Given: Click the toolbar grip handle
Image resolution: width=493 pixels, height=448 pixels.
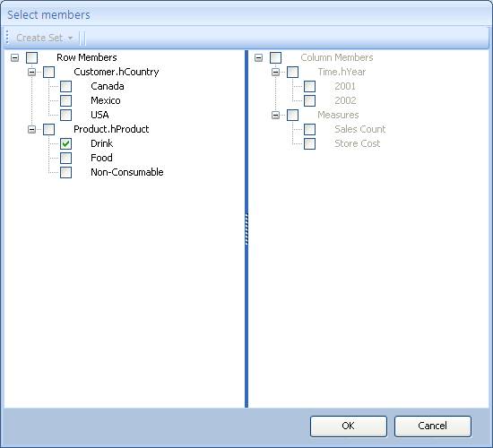Looking at the screenshot, I should 7,37.
